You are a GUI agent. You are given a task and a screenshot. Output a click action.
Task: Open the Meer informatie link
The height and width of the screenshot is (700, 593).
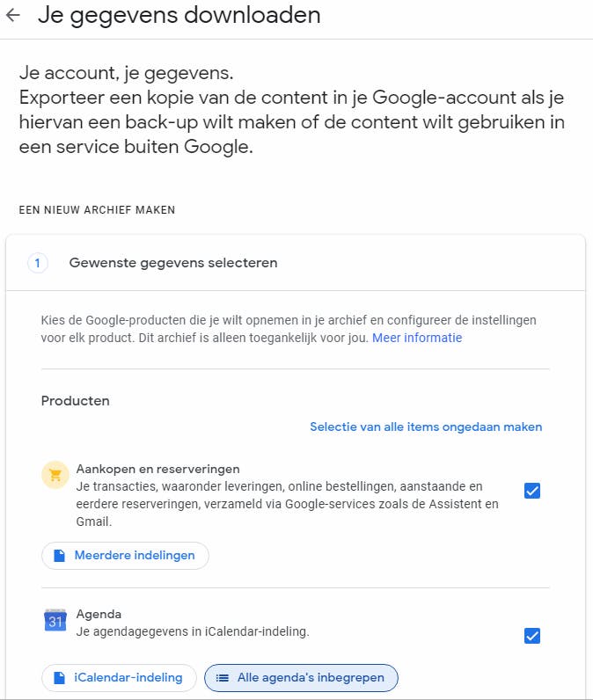(416, 338)
